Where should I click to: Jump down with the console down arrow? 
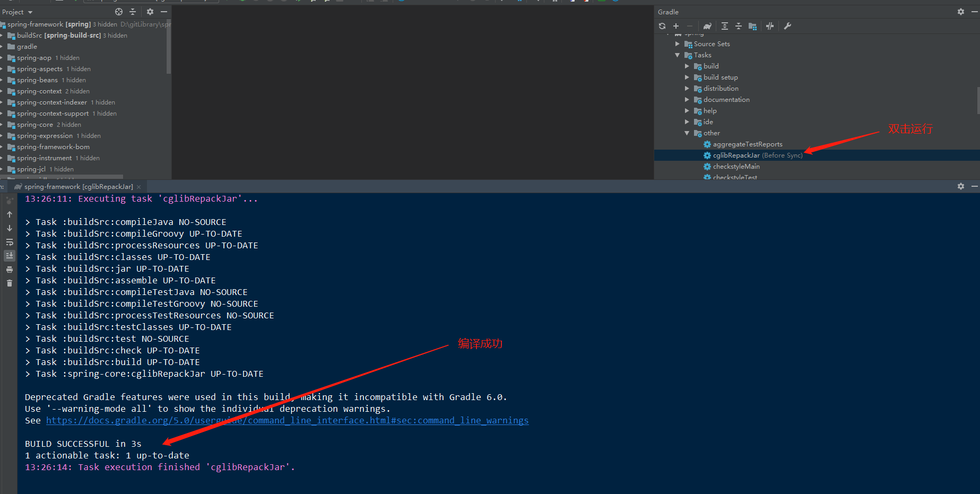coord(10,228)
